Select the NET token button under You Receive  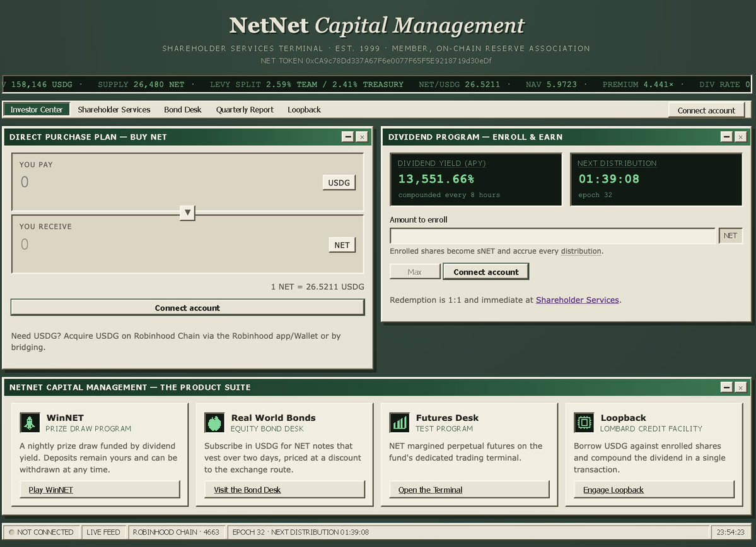342,245
